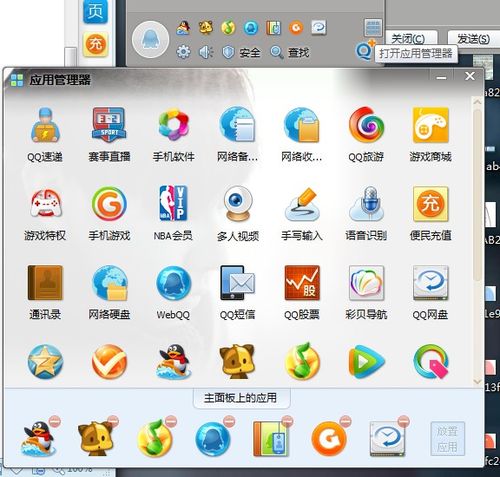Screen dimensions: 500x477
Task: Click clock disk icon in QQ panel toolbar
Action: (319, 28)
